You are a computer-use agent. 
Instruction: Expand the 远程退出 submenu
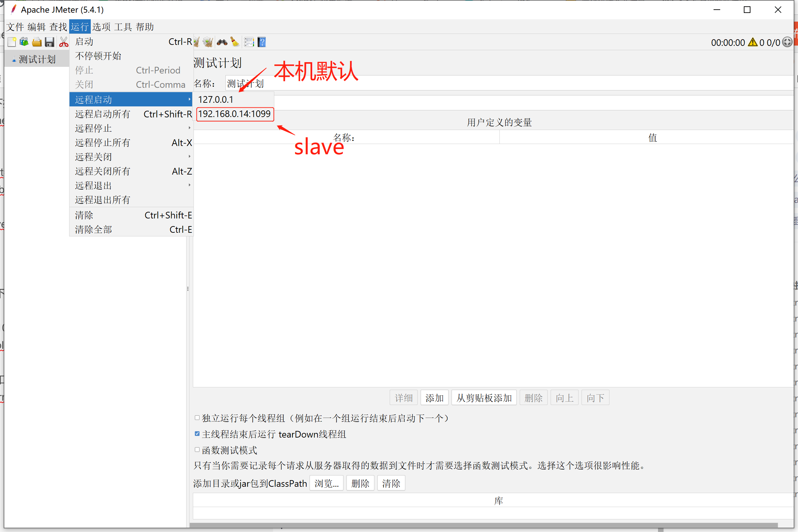(131, 185)
